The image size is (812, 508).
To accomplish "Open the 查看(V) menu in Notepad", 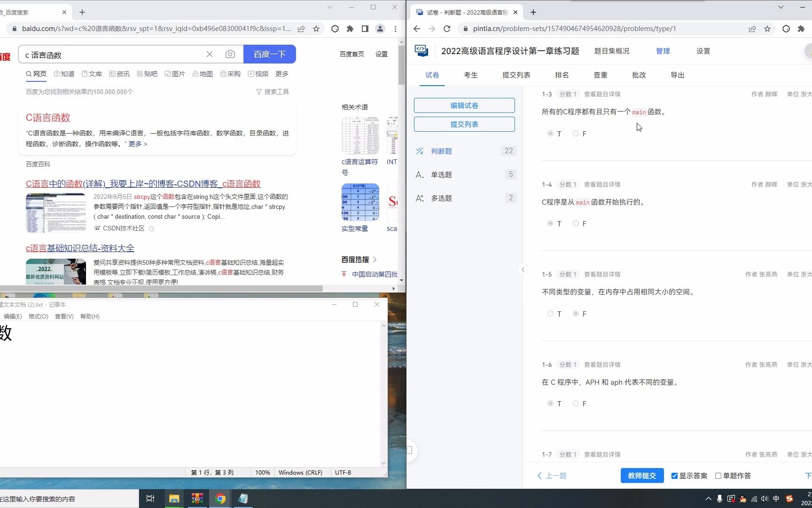I will click(x=64, y=317).
